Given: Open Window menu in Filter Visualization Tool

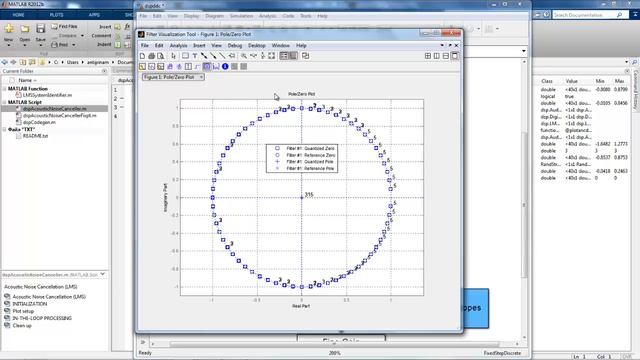Looking at the screenshot, I should pos(280,46).
